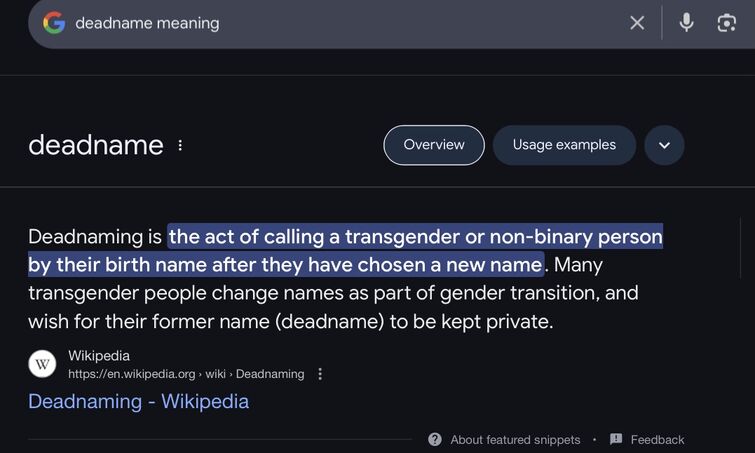Open 'Deadnaming - Wikipedia' result link
The image size is (755, 453).
click(139, 401)
